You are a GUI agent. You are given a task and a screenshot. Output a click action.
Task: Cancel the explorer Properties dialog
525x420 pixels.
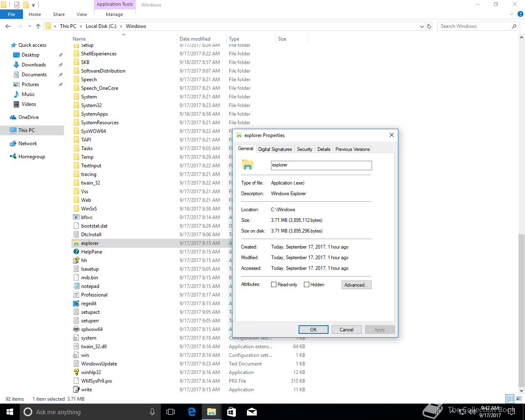(x=346, y=330)
